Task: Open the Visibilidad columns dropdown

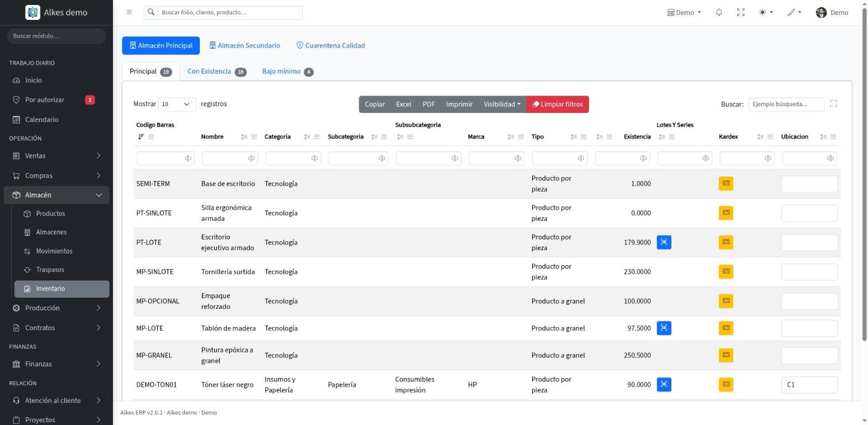Action: [502, 104]
